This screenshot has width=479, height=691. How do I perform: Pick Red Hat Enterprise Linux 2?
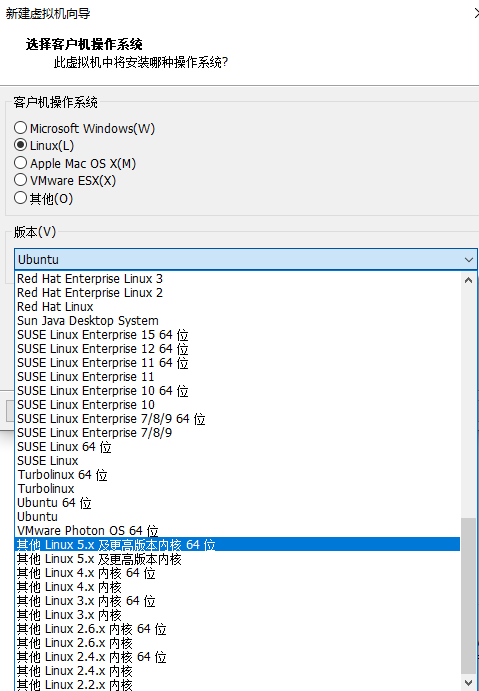point(237,293)
